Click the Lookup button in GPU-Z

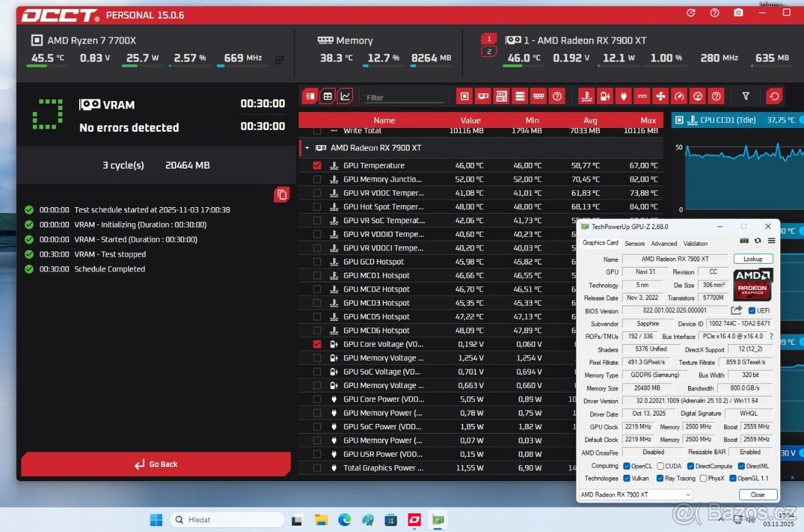tap(753, 259)
